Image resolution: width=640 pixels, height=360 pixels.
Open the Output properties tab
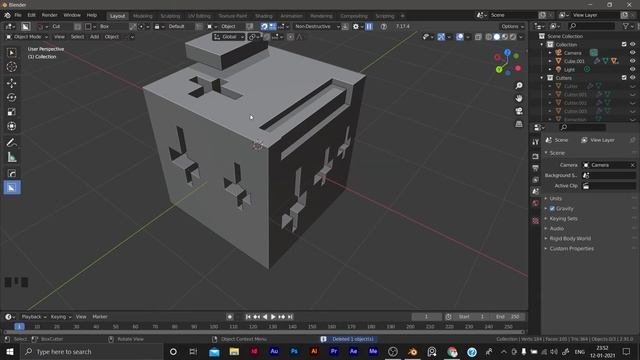(x=536, y=168)
